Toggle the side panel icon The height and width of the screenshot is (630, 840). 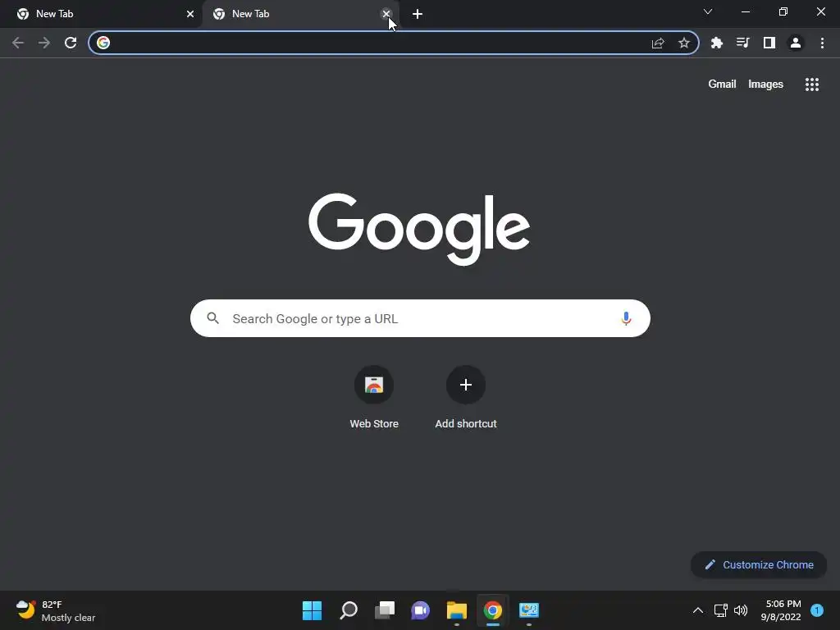click(x=769, y=43)
